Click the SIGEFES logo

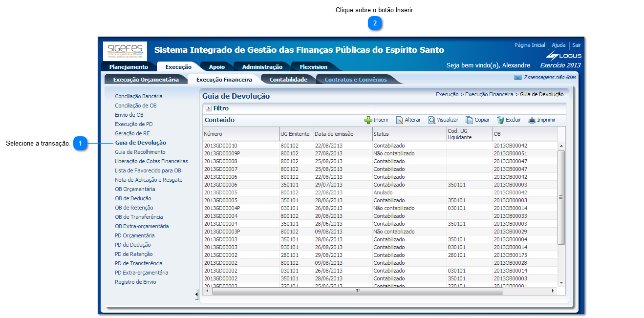click(125, 50)
